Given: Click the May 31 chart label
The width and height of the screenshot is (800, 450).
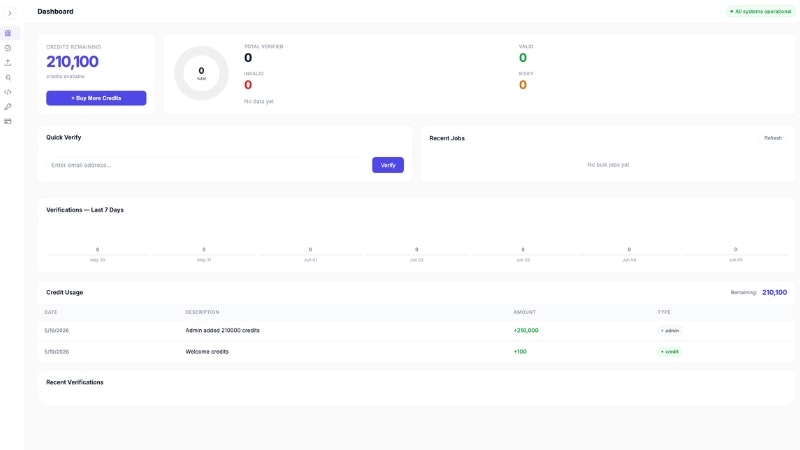Looking at the screenshot, I should (204, 260).
